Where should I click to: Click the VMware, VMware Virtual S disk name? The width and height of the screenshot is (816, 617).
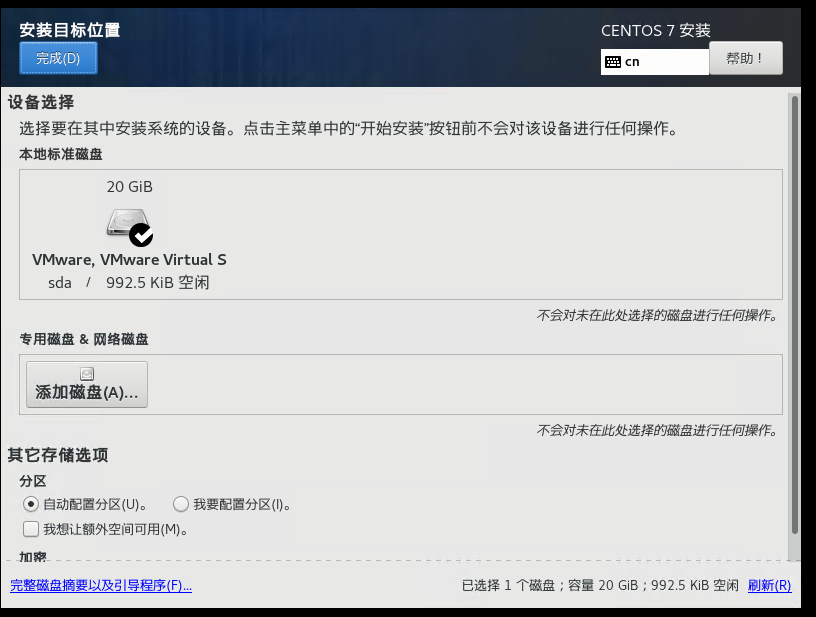point(129,260)
